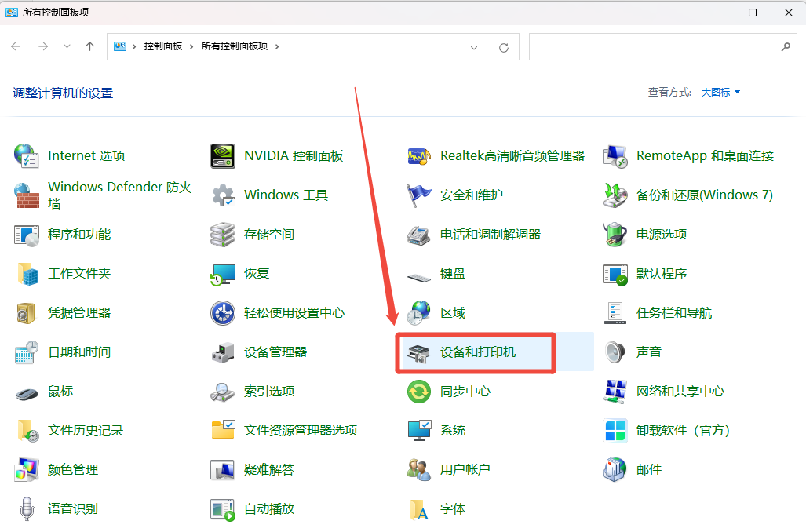Maximize the 所有控制面板项 window
This screenshot has width=806, height=532.
pos(753,13)
